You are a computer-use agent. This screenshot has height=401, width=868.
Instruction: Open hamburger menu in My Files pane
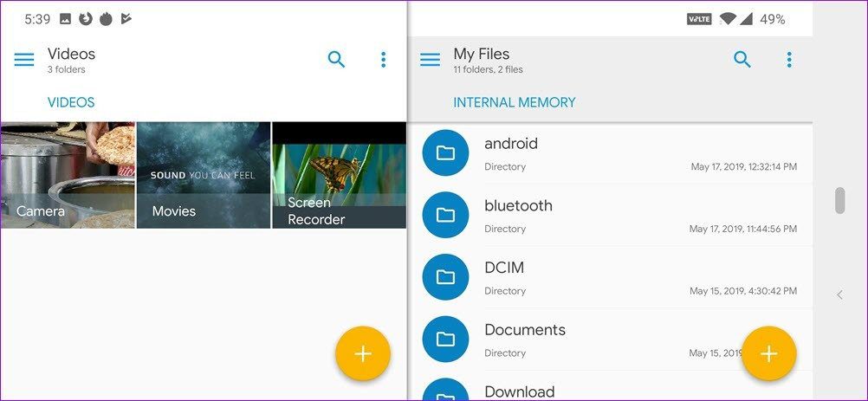click(431, 60)
